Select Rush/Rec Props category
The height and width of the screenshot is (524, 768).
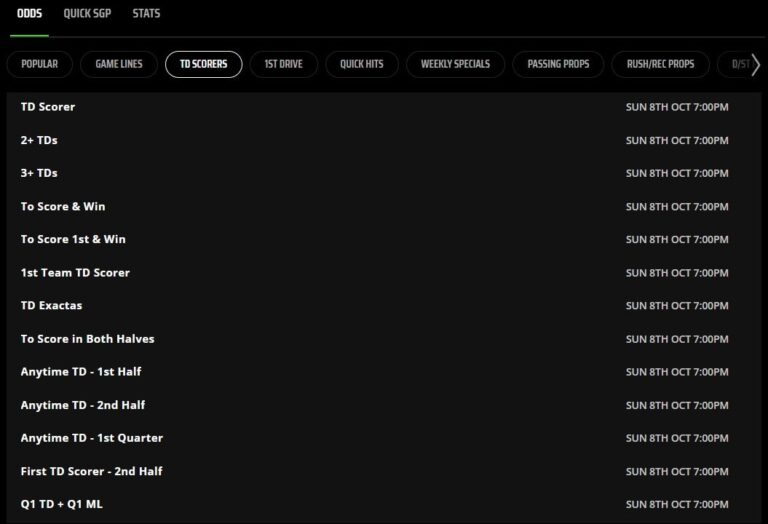pyautogui.click(x=660, y=64)
